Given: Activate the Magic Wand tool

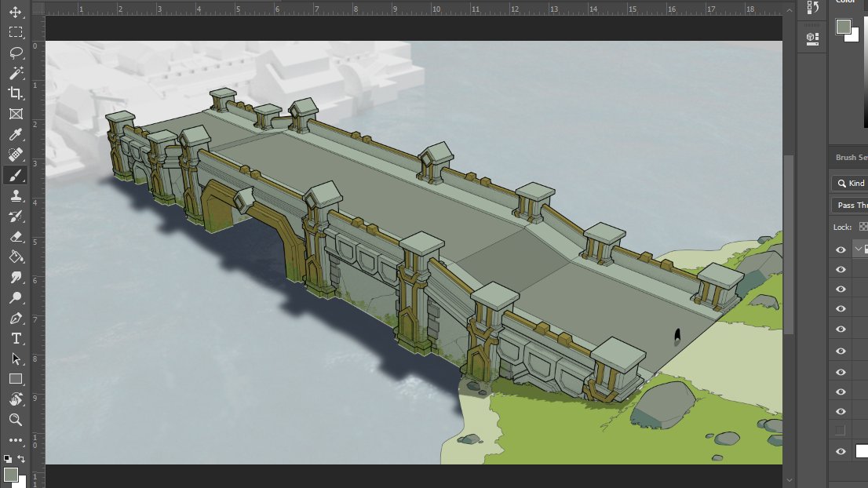Looking at the screenshot, I should [16, 73].
